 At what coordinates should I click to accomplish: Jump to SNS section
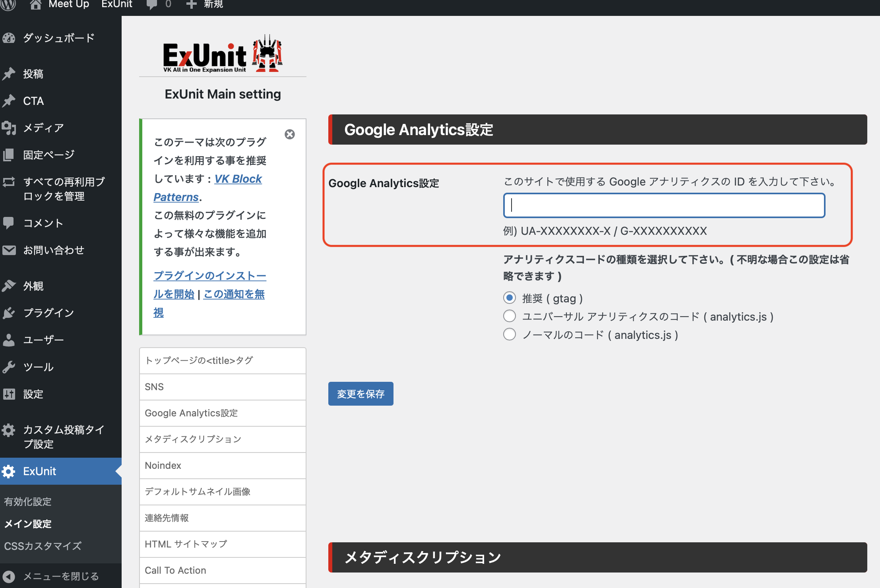223,387
